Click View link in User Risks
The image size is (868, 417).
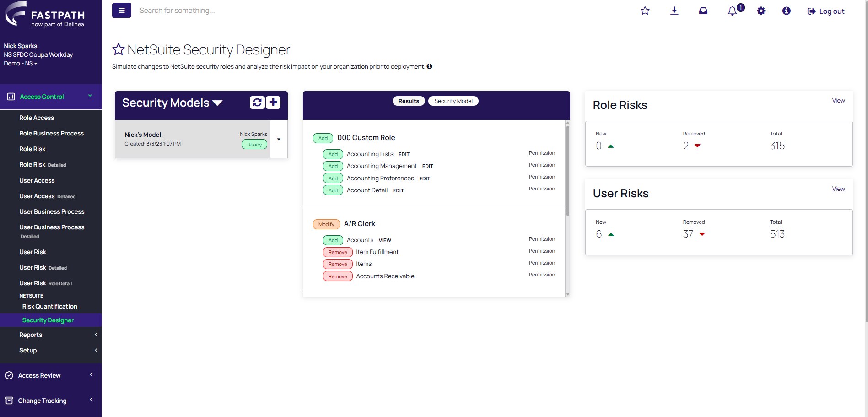(838, 189)
